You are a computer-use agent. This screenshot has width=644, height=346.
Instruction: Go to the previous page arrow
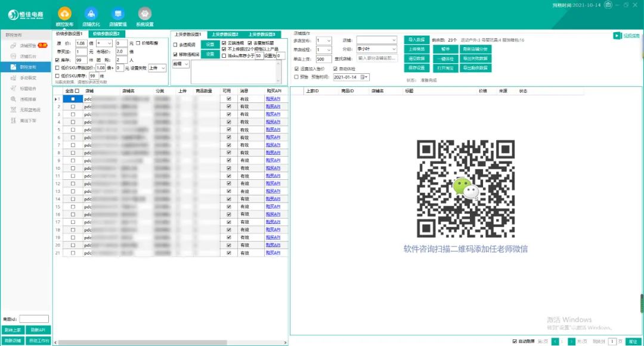[555, 341]
